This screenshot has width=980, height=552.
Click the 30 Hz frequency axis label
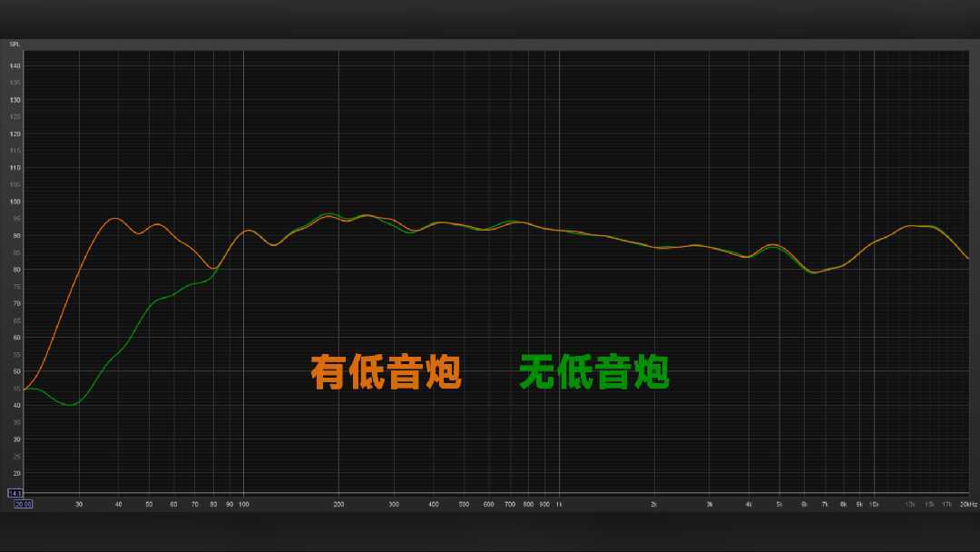[x=79, y=504]
